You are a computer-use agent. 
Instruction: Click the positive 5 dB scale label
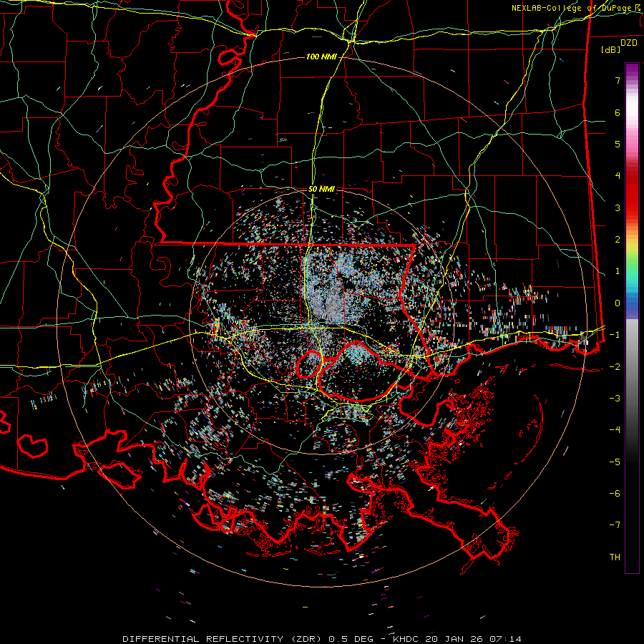[618, 144]
